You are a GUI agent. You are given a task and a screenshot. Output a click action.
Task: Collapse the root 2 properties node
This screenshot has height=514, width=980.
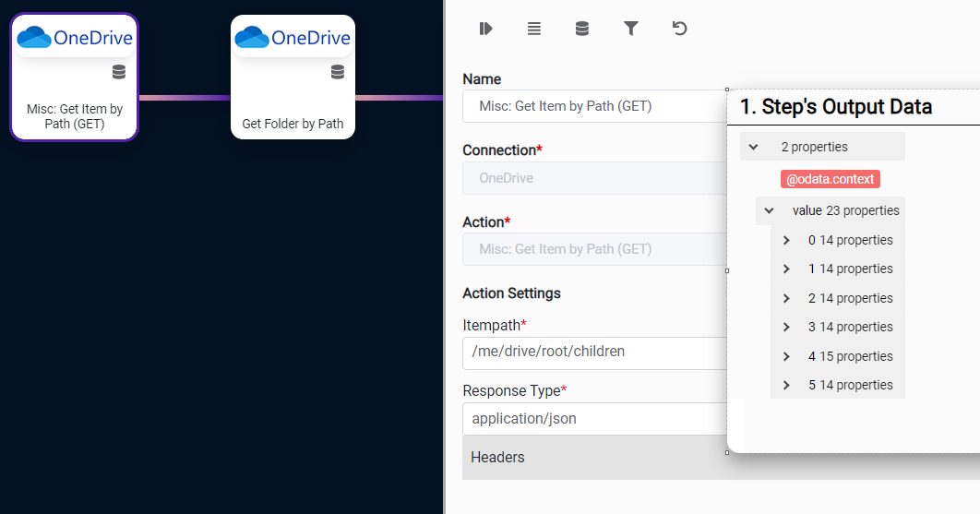click(x=754, y=147)
